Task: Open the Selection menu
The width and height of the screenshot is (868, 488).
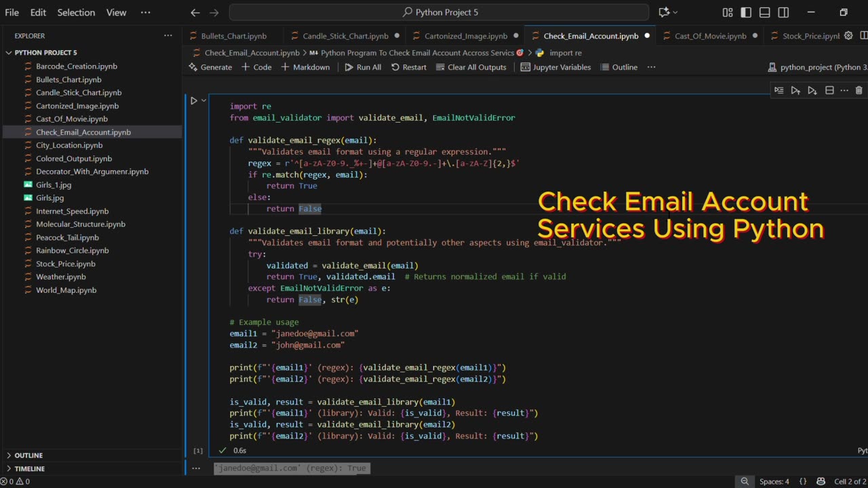Action: (76, 12)
